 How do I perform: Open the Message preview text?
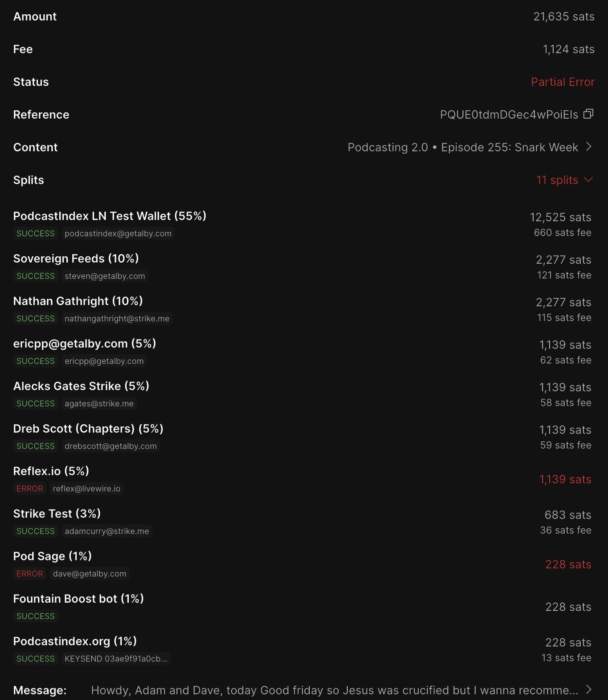pyautogui.click(x=335, y=690)
